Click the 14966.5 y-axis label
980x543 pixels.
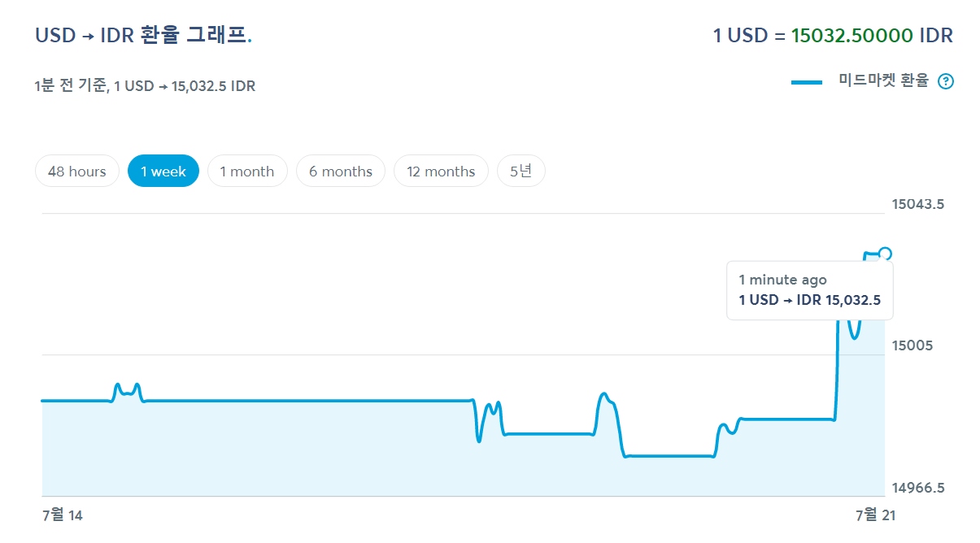pyautogui.click(x=917, y=488)
